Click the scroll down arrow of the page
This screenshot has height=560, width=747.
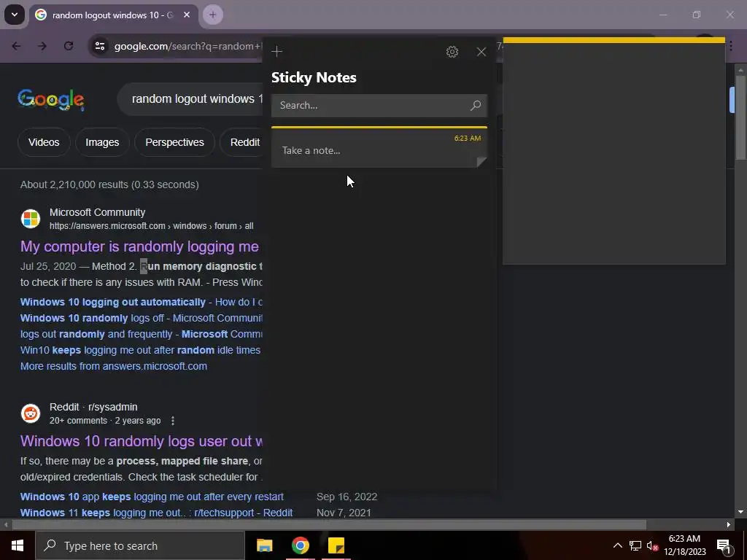[740, 512]
